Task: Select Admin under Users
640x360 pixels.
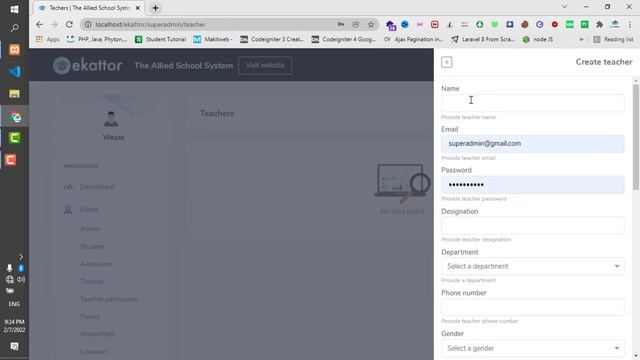Action: pos(90,229)
